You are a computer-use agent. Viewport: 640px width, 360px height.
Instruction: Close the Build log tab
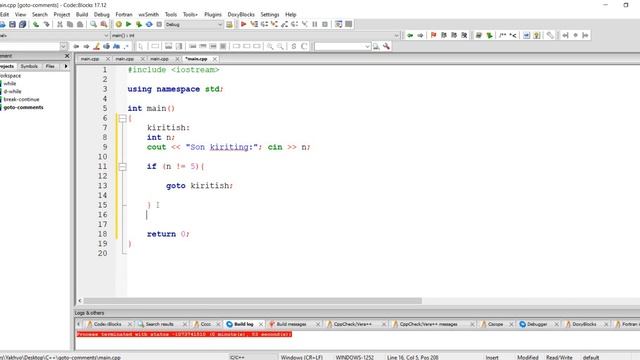coord(261,324)
